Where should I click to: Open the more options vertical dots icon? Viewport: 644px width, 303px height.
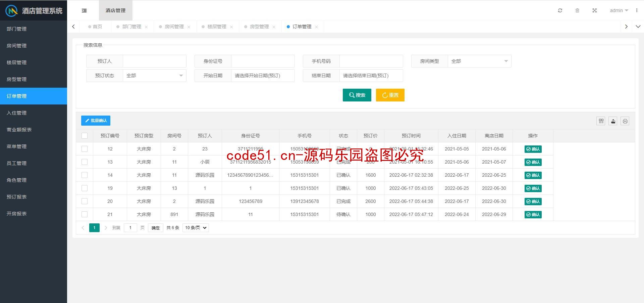pos(637,10)
